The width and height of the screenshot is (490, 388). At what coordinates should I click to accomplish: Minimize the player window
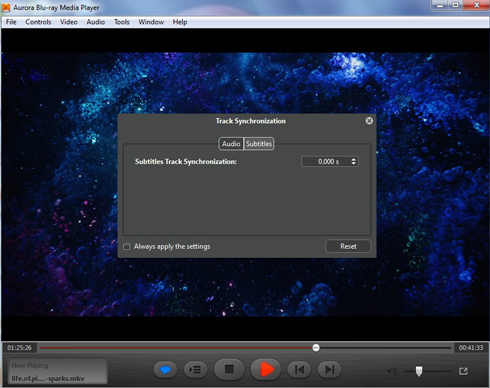(440, 5)
